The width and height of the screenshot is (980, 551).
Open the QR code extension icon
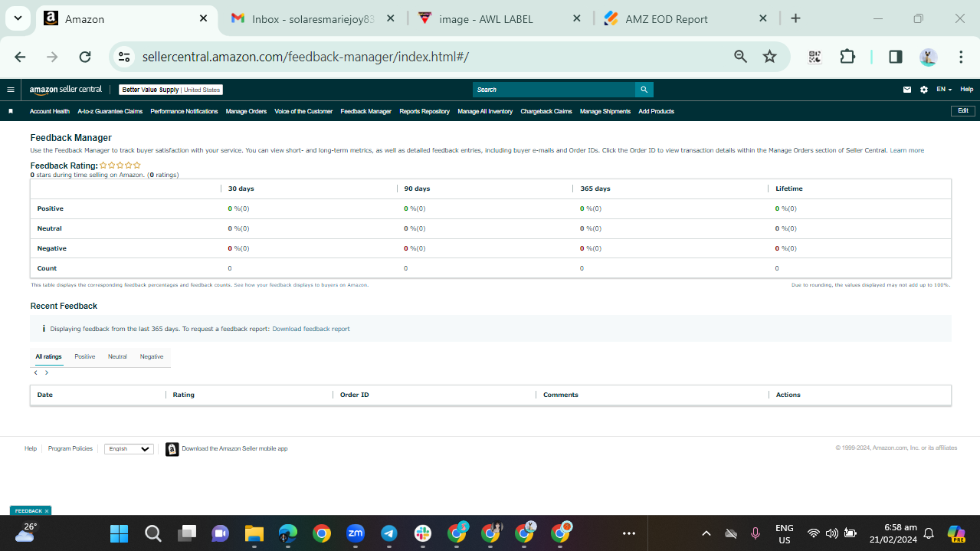(814, 57)
